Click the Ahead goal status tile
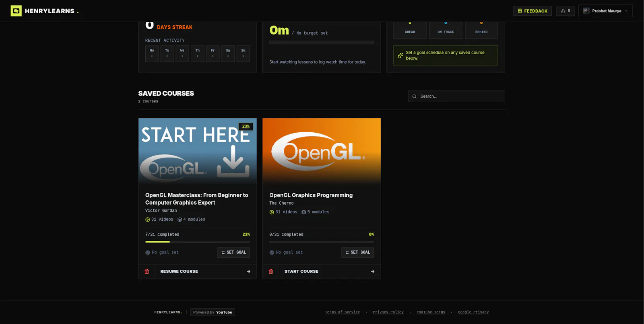 [410, 30]
